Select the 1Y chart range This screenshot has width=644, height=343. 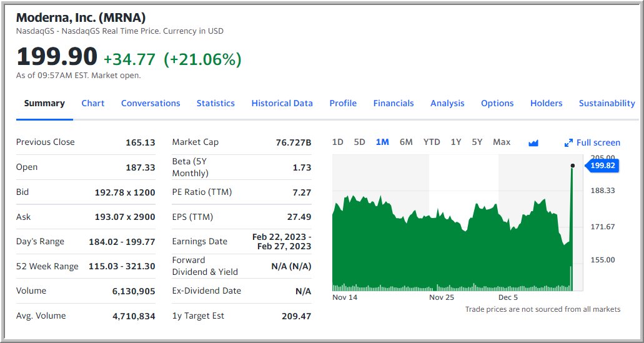click(456, 142)
